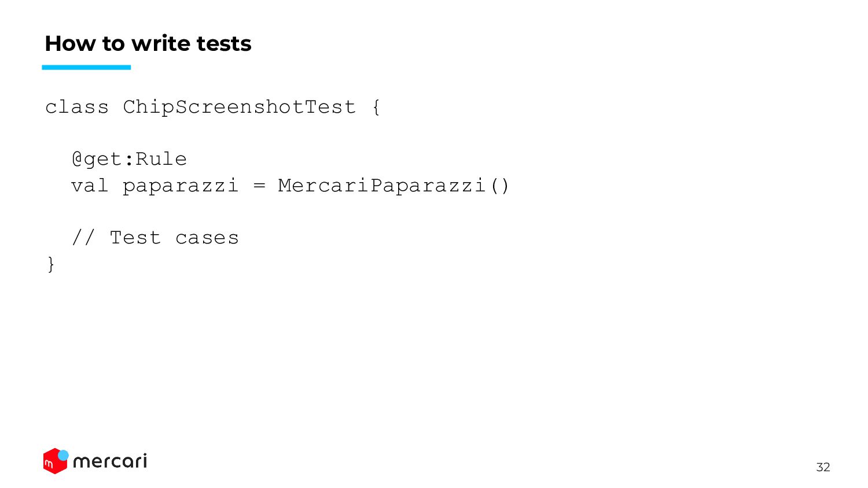Image resolution: width=868 pixels, height=488 pixels.
Task: Click the parentheses after MercariPaparazzi
Action: coord(499,186)
